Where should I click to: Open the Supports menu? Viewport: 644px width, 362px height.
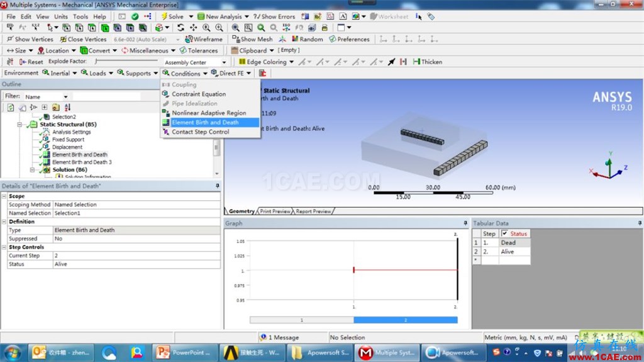(x=138, y=73)
